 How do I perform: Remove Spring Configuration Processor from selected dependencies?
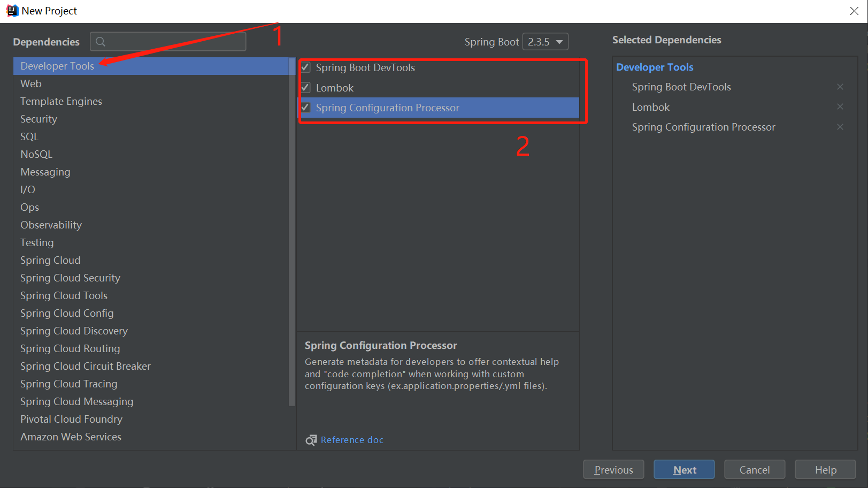[x=840, y=127]
